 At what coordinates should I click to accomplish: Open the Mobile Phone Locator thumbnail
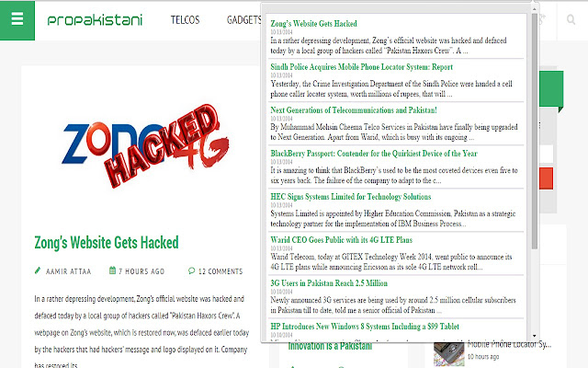pos(449,353)
